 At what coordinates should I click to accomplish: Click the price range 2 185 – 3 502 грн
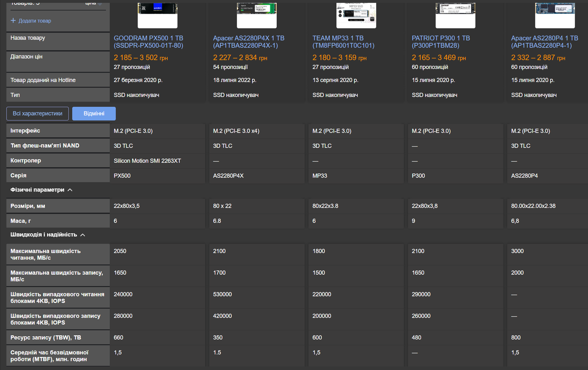pyautogui.click(x=141, y=58)
